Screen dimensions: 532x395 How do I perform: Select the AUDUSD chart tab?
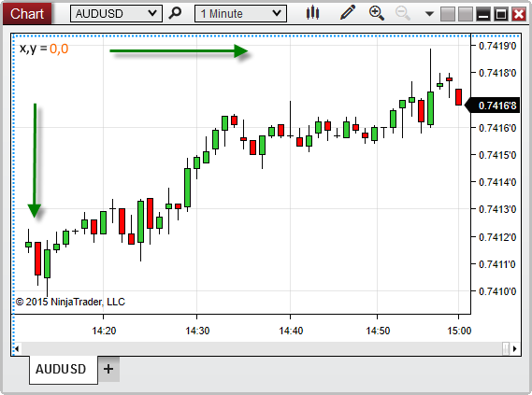pyautogui.click(x=64, y=369)
